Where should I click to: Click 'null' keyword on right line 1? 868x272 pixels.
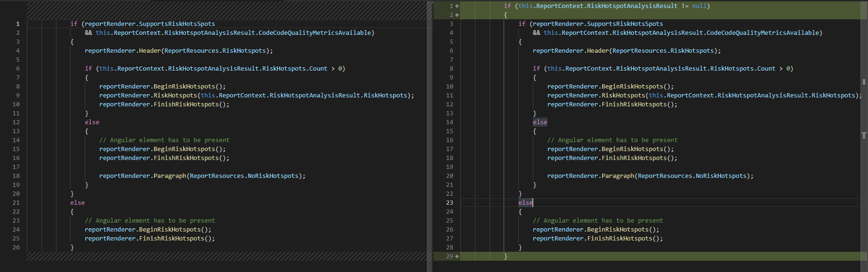tap(699, 6)
